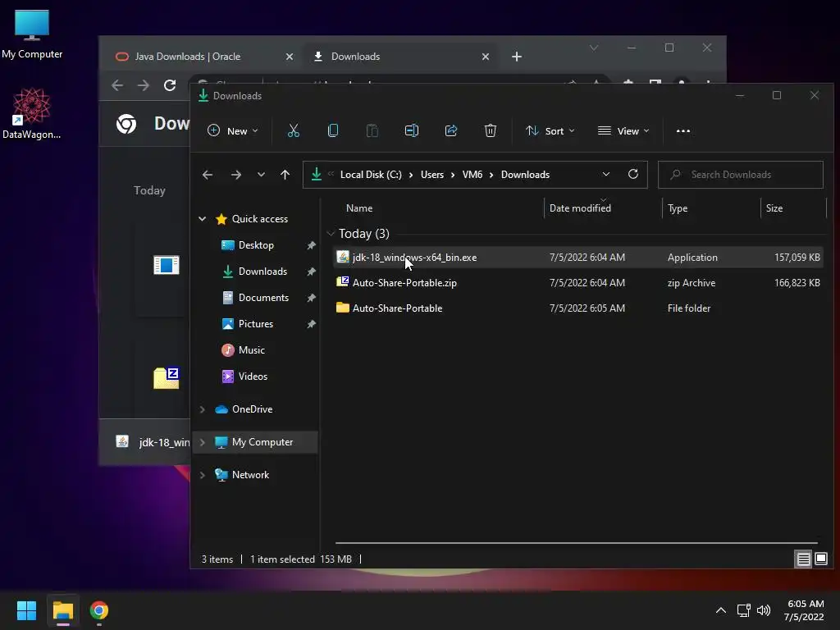Click the taskbar clock and date
The height and width of the screenshot is (630, 840).
[x=804, y=610]
